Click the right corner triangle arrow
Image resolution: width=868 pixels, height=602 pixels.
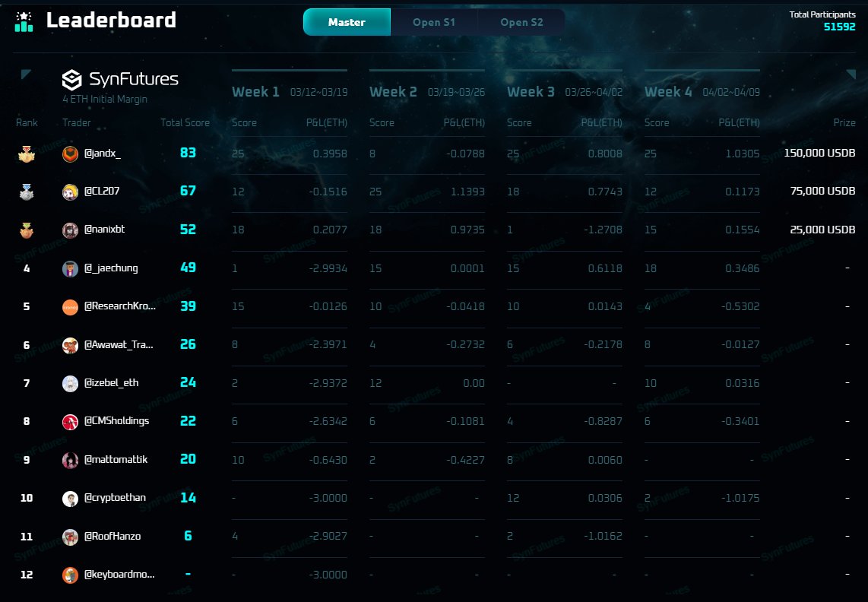pyautogui.click(x=851, y=74)
